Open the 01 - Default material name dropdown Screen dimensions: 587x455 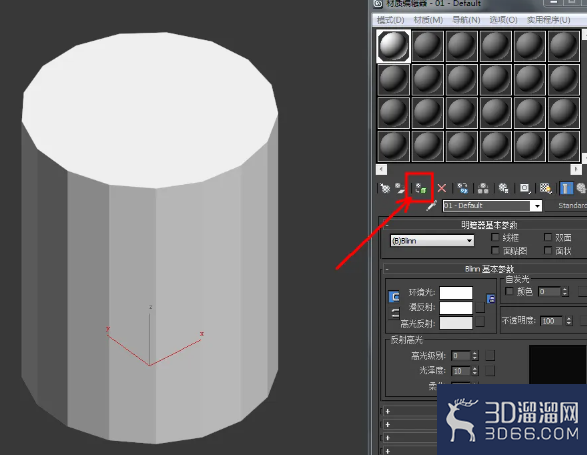(x=537, y=206)
